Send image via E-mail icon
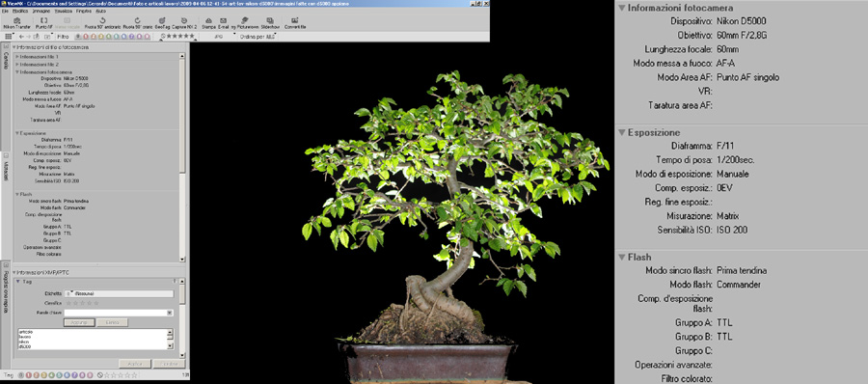The height and width of the screenshot is (384, 868). click(223, 23)
